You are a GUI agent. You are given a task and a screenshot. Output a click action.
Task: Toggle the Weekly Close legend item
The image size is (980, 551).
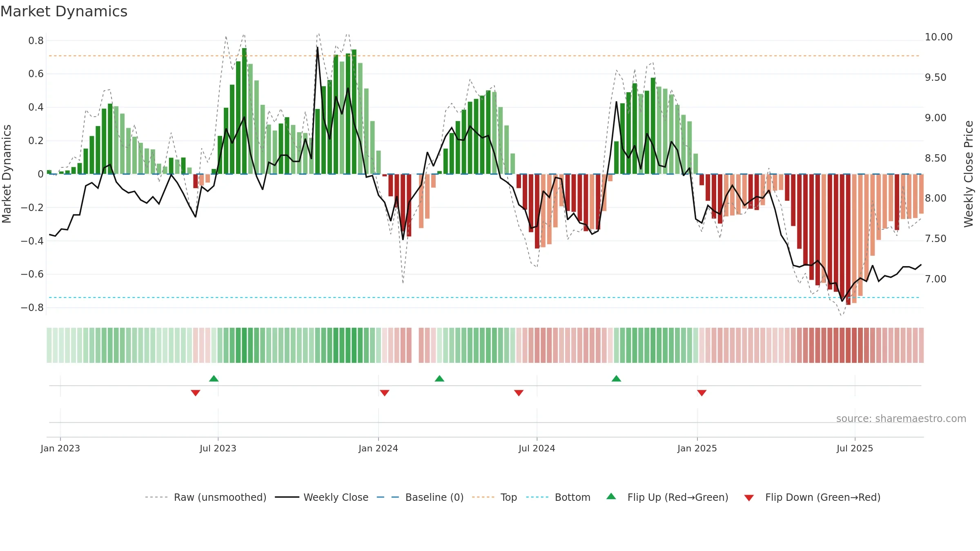click(x=322, y=497)
